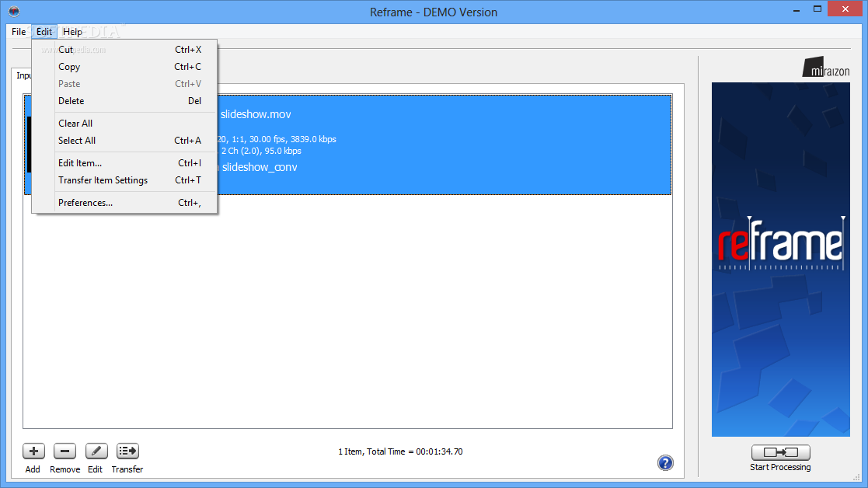Maximize the Reframe window
868x488 pixels.
[x=817, y=9]
